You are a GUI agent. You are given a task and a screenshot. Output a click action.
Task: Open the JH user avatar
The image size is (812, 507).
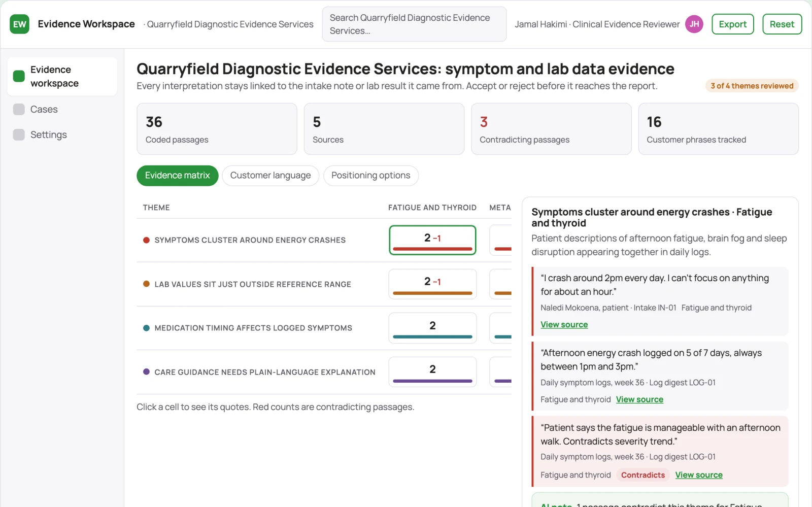pos(694,24)
